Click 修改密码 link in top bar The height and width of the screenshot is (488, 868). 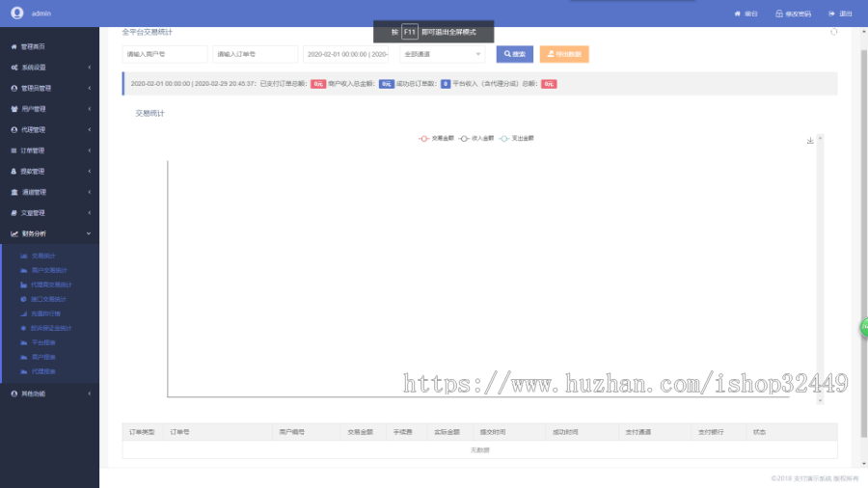794,14
